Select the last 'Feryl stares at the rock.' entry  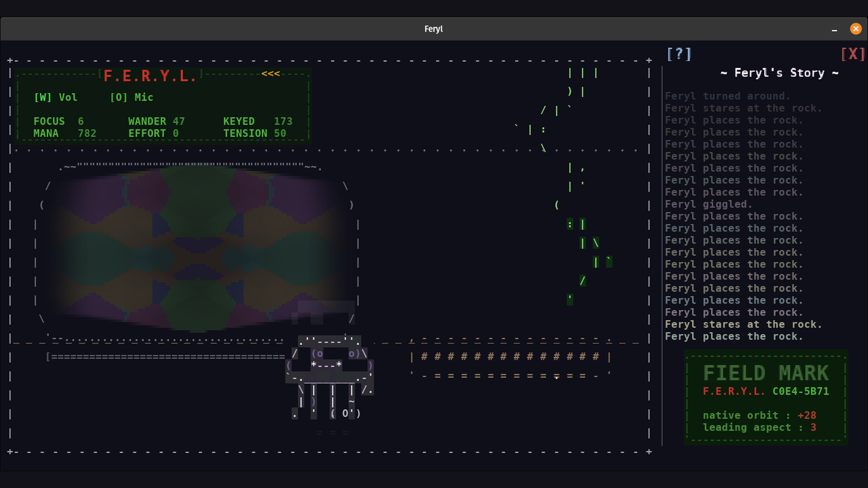[743, 324]
